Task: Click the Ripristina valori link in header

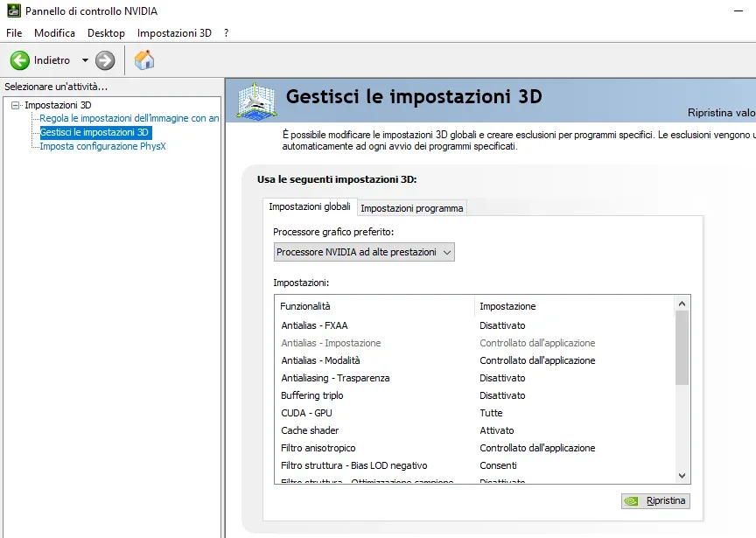Action: [x=721, y=112]
